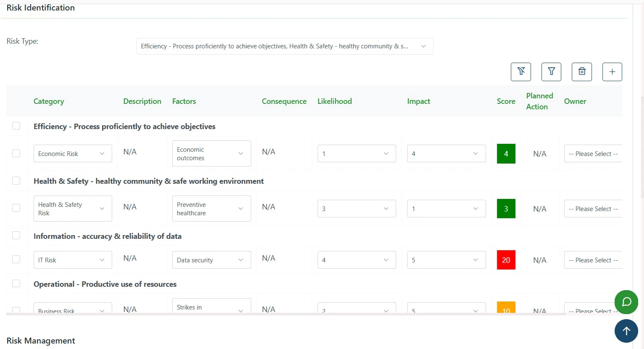
Task: Clear all active filters
Action: tap(520, 71)
